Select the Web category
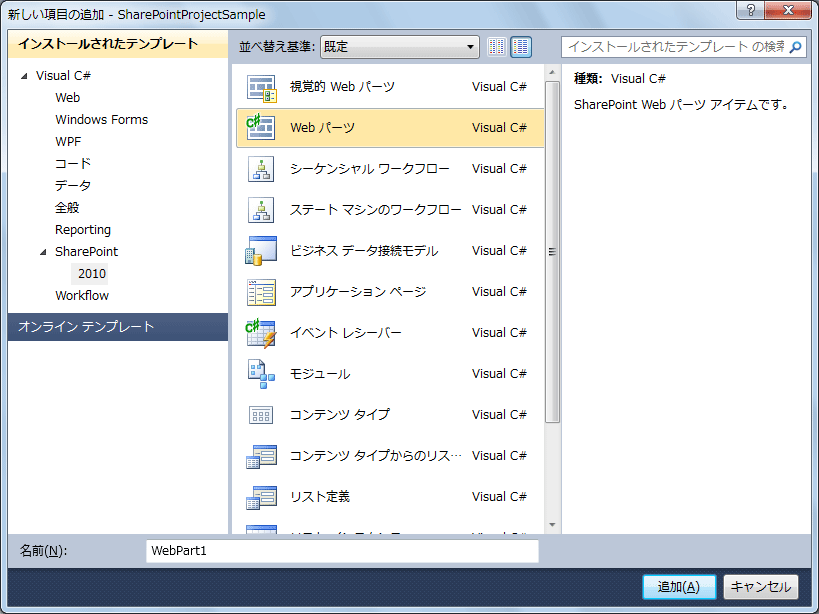 pyautogui.click(x=67, y=98)
